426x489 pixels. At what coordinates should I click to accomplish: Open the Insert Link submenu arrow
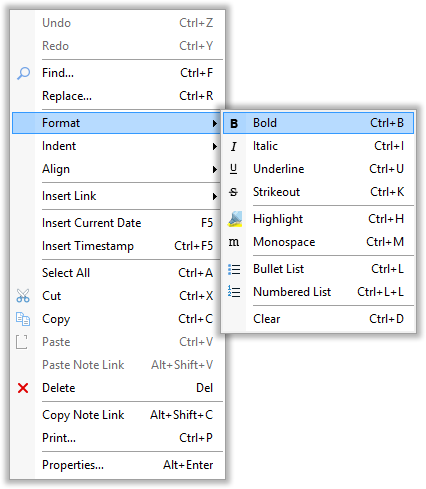click(x=215, y=196)
